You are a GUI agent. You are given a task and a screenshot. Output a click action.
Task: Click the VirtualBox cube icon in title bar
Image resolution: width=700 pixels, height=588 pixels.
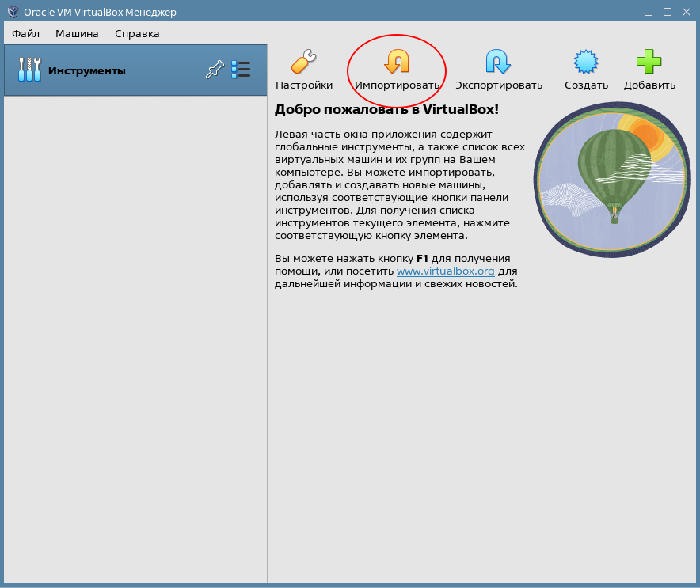pos(13,12)
